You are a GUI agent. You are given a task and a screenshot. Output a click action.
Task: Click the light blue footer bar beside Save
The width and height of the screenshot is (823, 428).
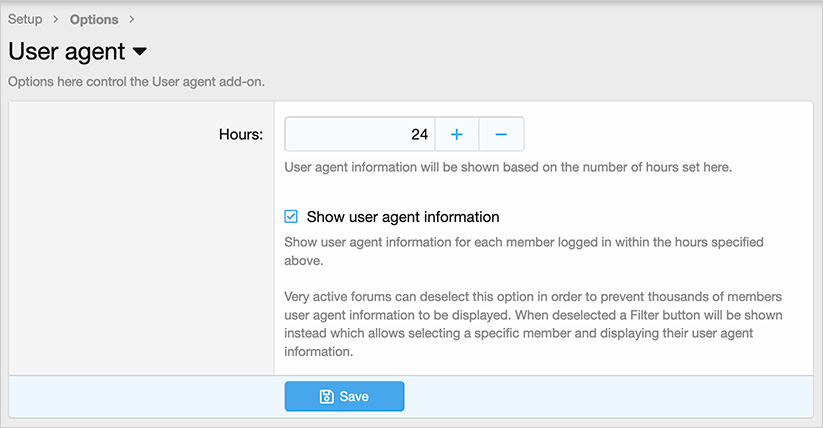coord(600,396)
